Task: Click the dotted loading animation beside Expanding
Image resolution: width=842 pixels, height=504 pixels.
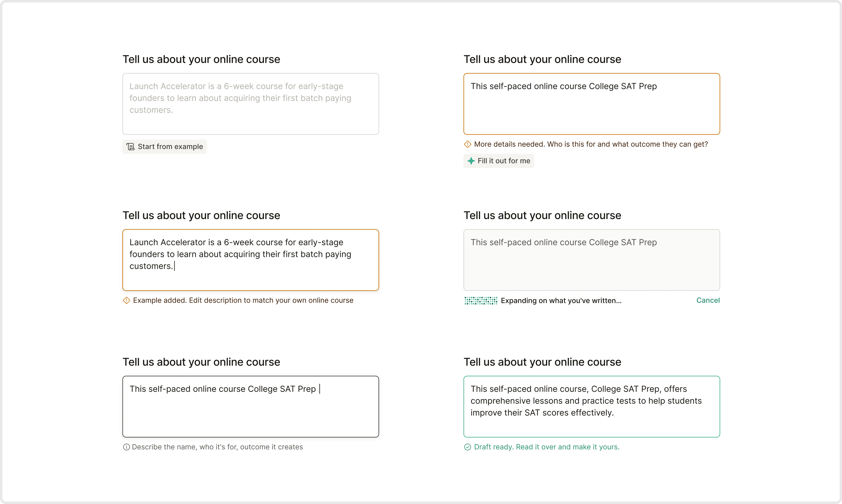Action: click(x=481, y=301)
